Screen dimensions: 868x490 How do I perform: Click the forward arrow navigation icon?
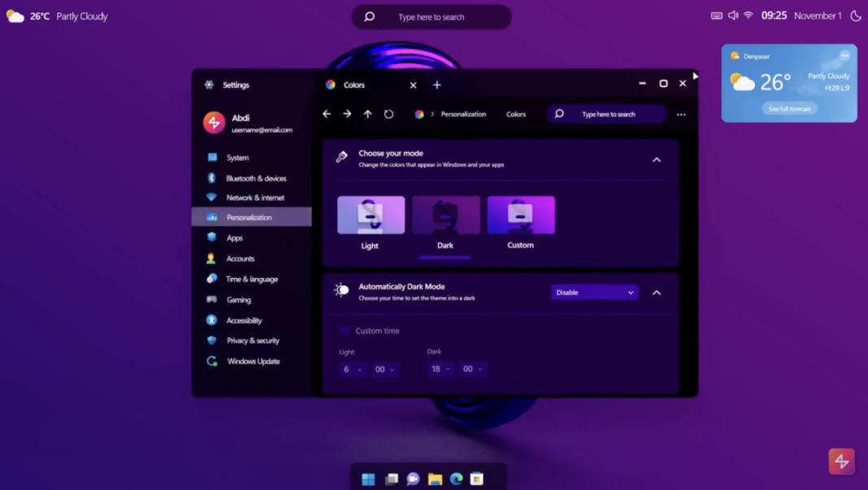point(347,115)
